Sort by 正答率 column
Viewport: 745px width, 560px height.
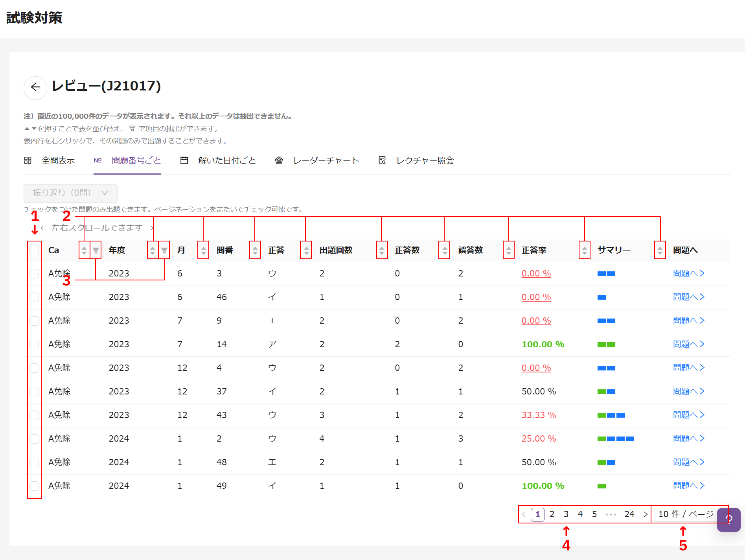585,250
